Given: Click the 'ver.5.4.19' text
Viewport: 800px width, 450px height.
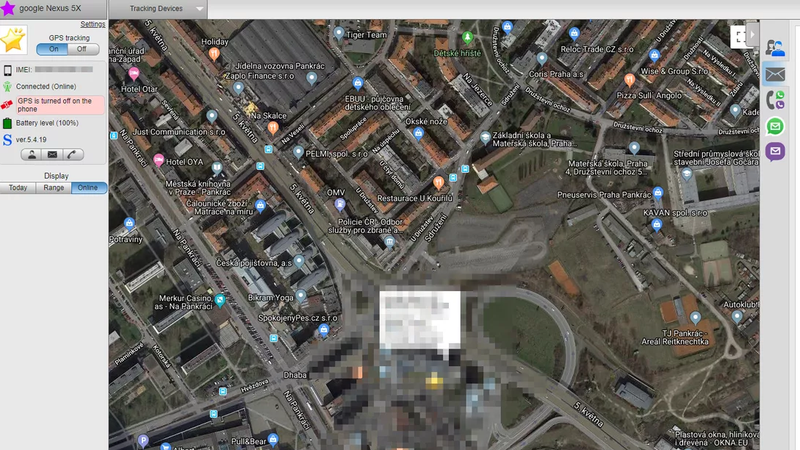Looking at the screenshot, I should (x=31, y=140).
